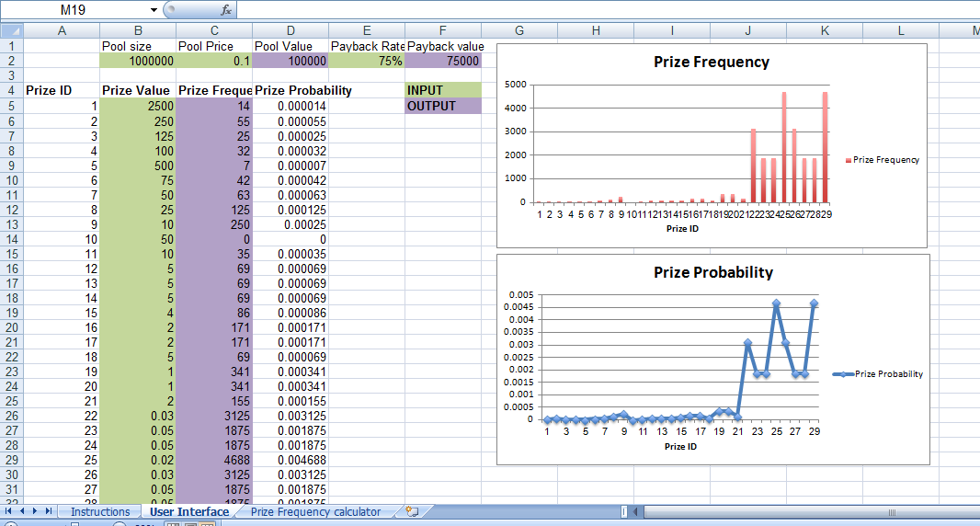Go to first sheet with navigation arrow
The height and width of the screenshot is (526, 980).
8,511
